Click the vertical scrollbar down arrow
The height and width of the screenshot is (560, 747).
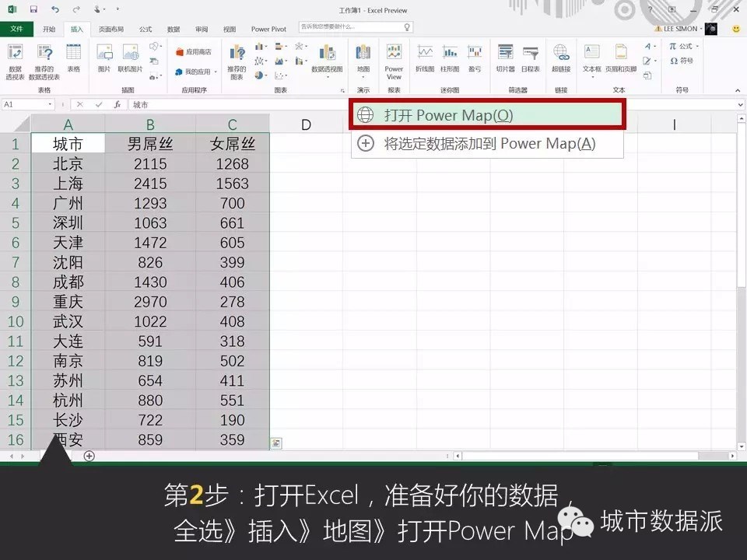click(x=742, y=446)
